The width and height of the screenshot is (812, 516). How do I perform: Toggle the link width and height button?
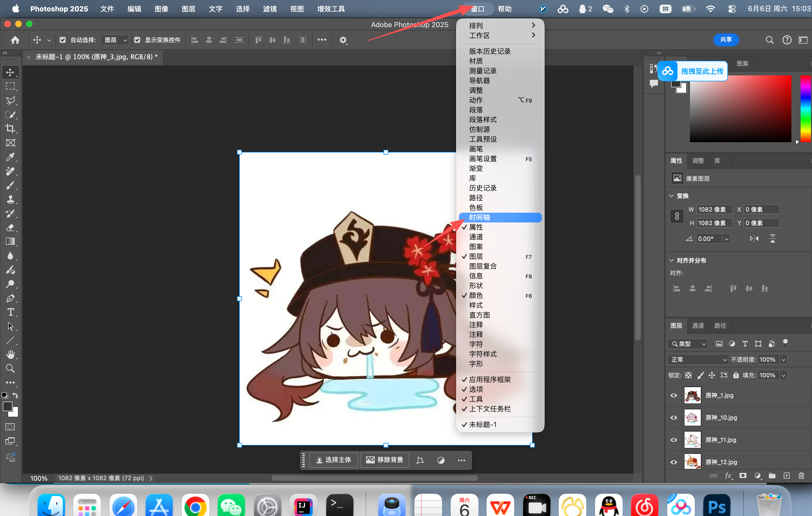(677, 216)
